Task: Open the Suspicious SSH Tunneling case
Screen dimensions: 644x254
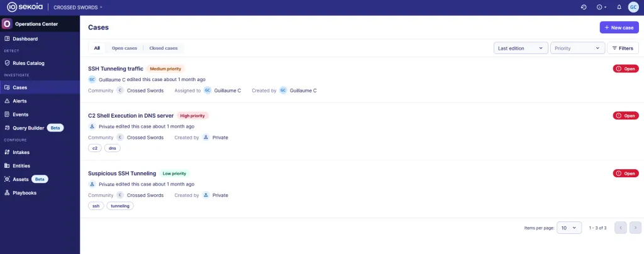Action: pyautogui.click(x=122, y=173)
